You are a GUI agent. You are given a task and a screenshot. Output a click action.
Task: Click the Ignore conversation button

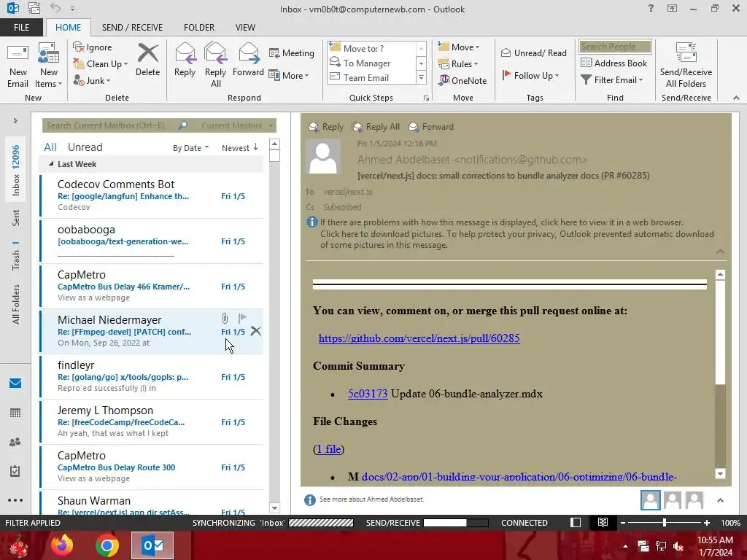pos(93,47)
